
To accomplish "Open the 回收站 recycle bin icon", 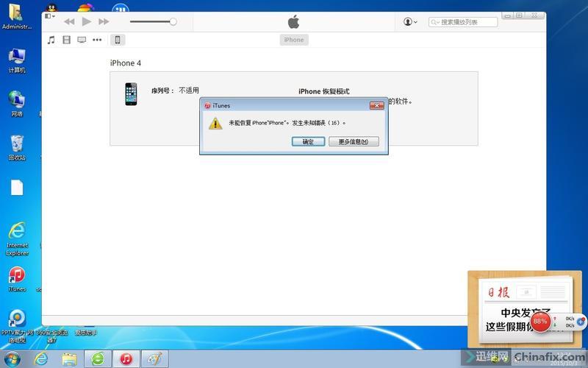I will [x=17, y=148].
